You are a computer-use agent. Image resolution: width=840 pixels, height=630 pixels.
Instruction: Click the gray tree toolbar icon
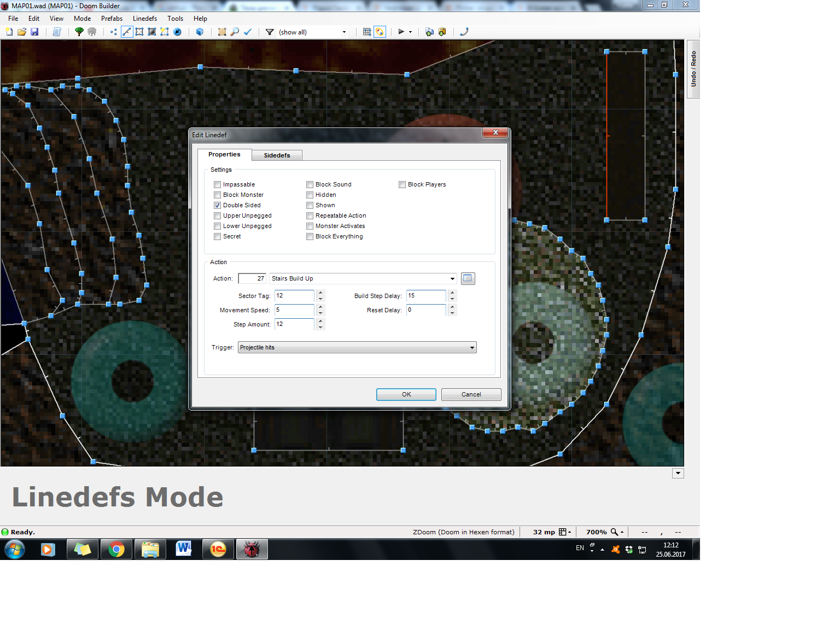(x=92, y=32)
